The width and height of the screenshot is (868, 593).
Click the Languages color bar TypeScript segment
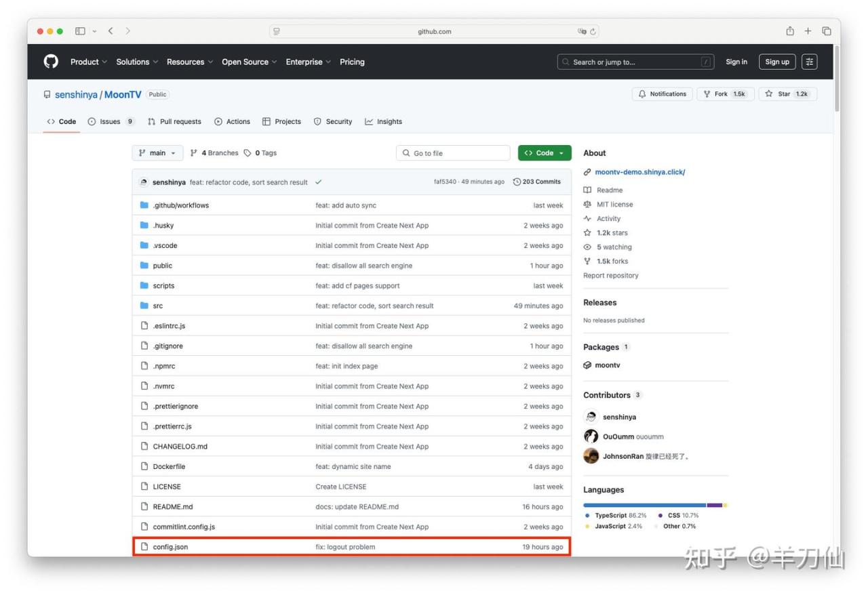pyautogui.click(x=645, y=505)
